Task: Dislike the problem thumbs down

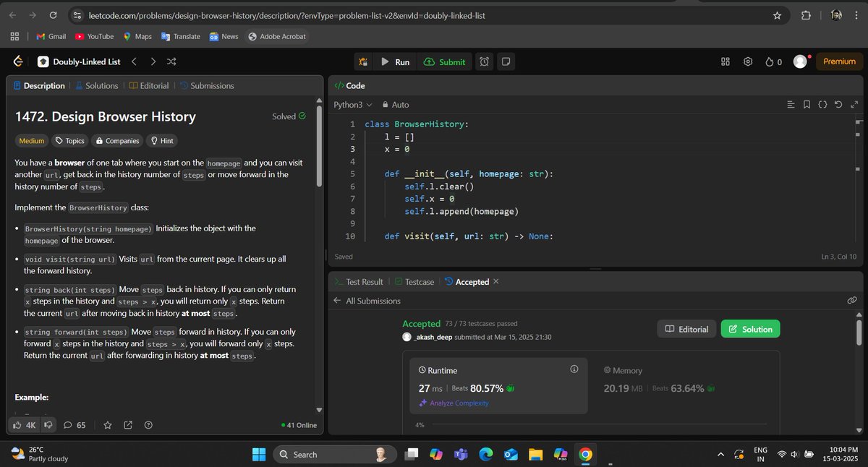Action: coord(49,425)
